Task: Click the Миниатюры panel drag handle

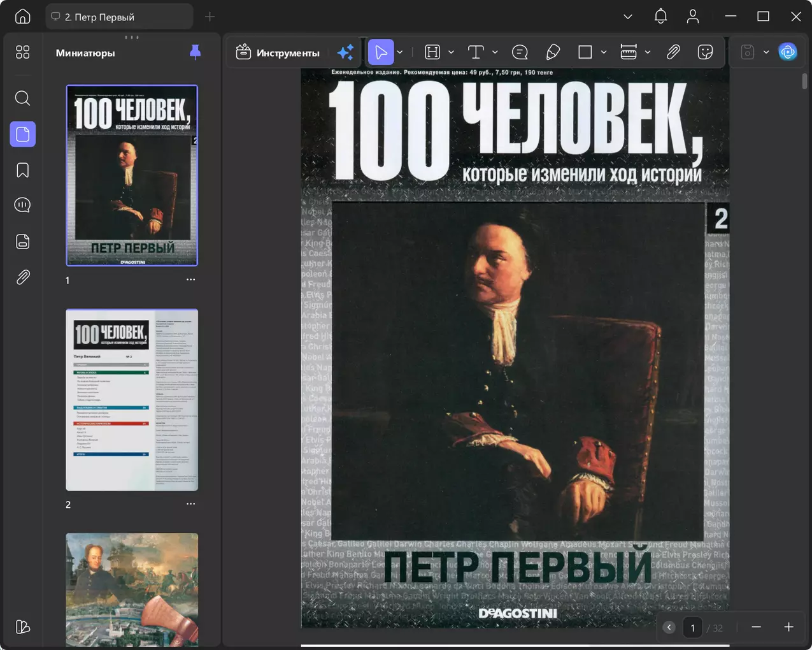Action: point(132,37)
